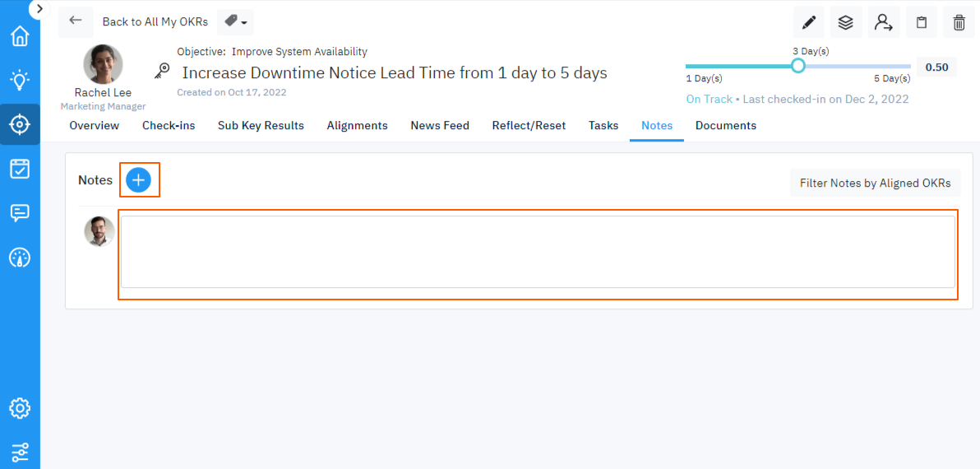Viewport: 980px width, 469px height.
Task: Open the chat bubble icon in sidebar
Action: [x=20, y=213]
